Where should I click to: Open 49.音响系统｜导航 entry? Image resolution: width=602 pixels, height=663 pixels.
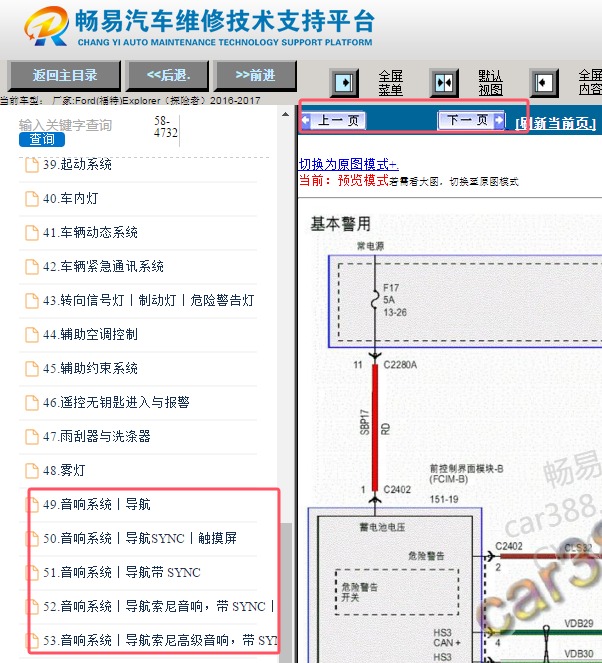coord(97,504)
